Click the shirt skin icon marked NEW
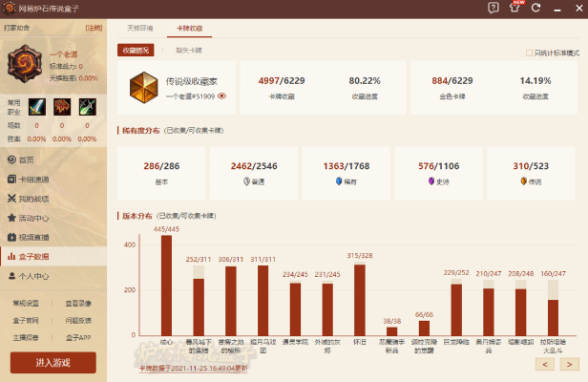 pyautogui.click(x=516, y=8)
